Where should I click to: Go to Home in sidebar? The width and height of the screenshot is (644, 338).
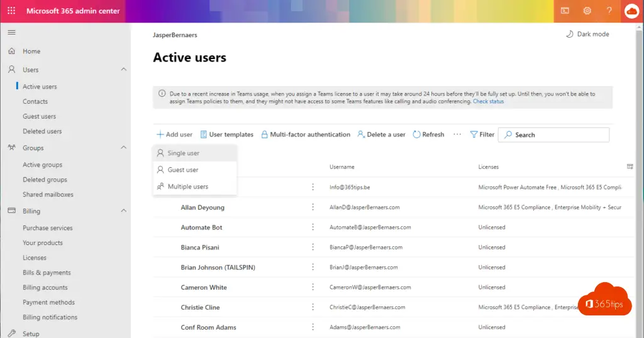(31, 52)
